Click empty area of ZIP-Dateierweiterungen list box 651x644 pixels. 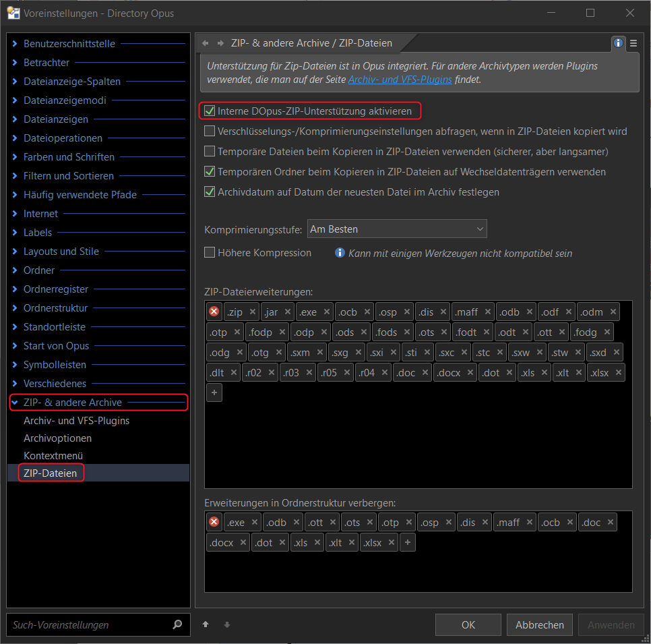pos(418,444)
